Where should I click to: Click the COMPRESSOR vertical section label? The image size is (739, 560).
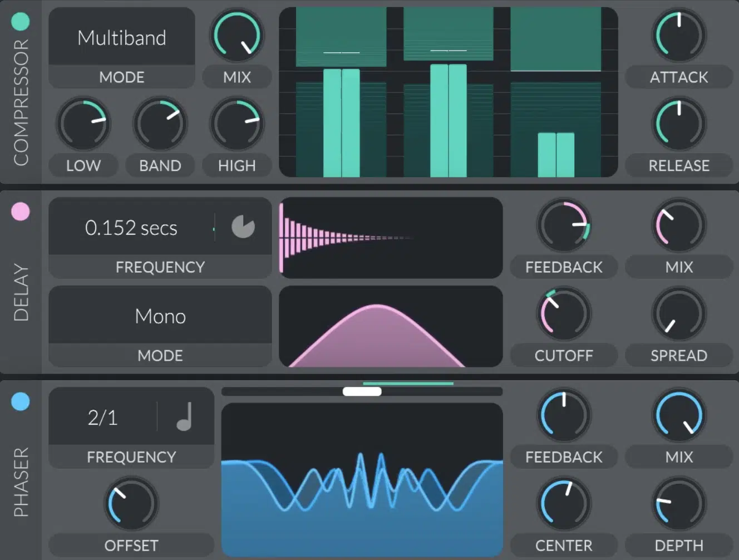pos(21,102)
